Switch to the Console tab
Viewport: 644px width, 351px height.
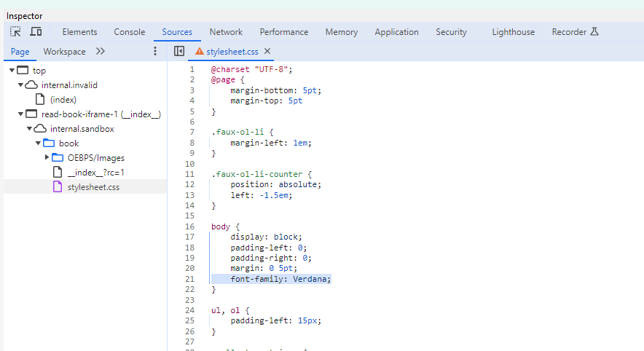tap(130, 32)
